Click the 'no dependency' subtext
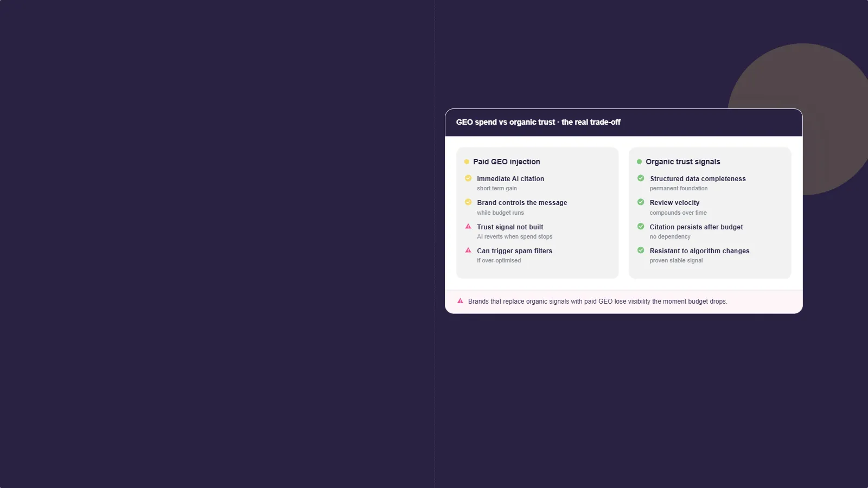 pos(670,237)
